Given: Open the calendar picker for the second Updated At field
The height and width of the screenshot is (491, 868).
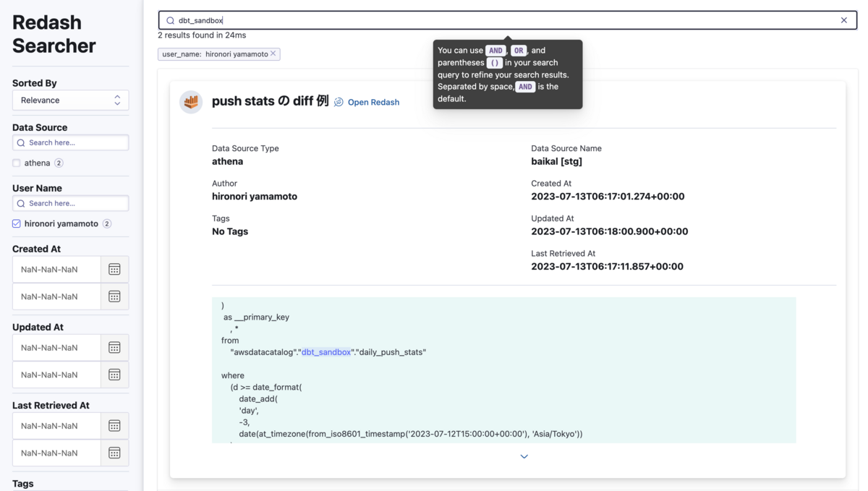Looking at the screenshot, I should (x=114, y=375).
